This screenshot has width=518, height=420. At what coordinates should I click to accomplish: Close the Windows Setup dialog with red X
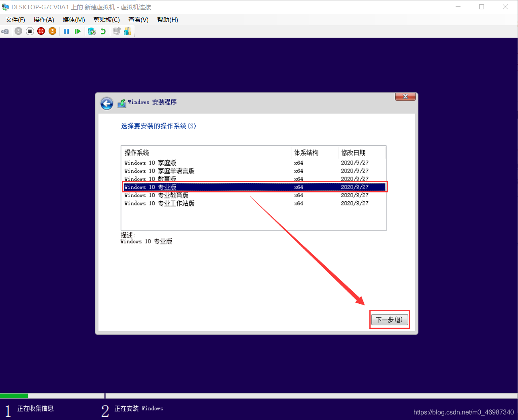click(405, 96)
